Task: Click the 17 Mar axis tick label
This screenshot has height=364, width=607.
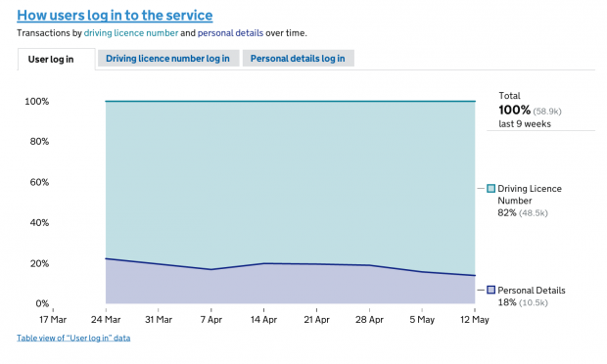Action: click(53, 320)
